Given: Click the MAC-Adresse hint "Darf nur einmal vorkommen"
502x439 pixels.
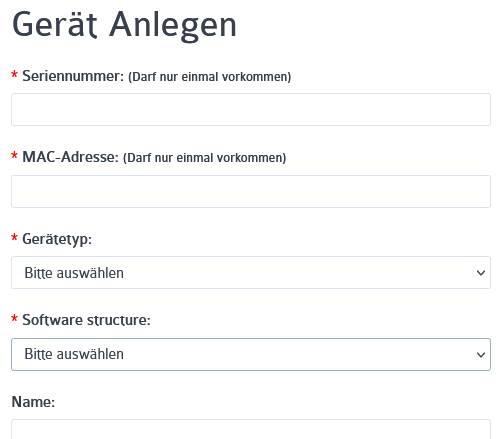Looking at the screenshot, I should pyautogui.click(x=205, y=158).
